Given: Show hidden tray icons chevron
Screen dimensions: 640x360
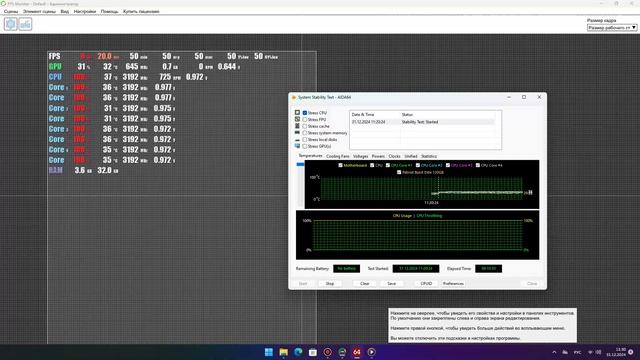Looking at the screenshot, I should [x=554, y=352].
